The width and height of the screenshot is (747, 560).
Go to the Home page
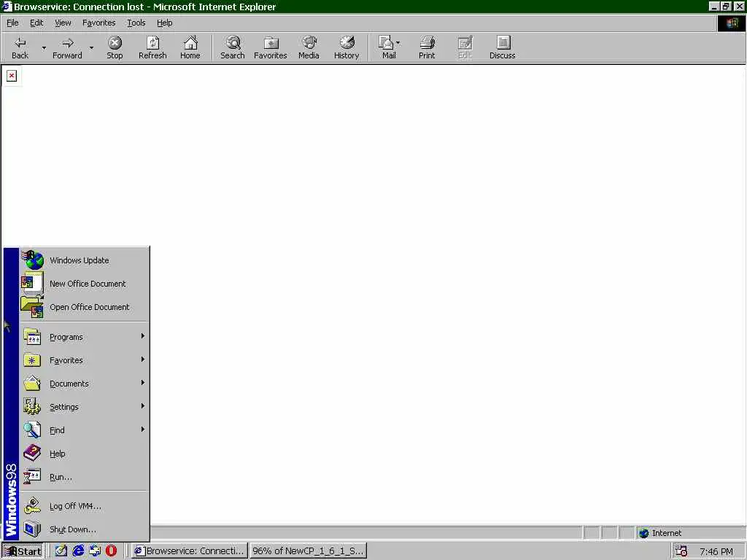(x=190, y=47)
